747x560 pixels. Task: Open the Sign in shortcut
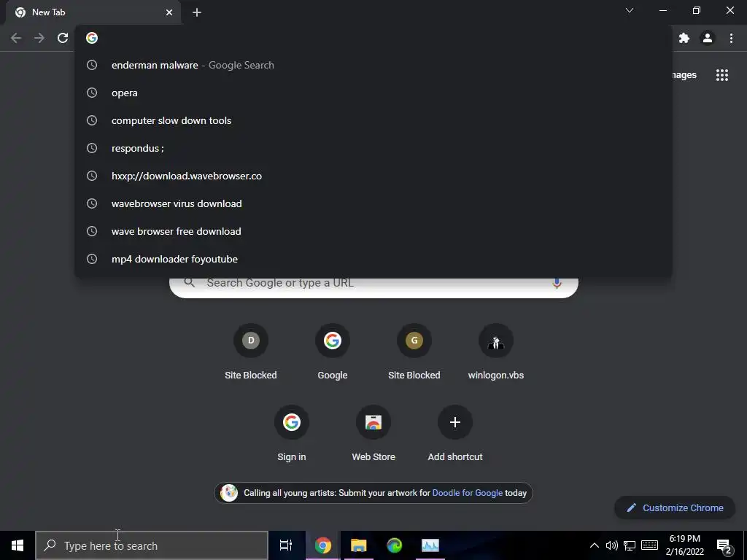[292, 434]
